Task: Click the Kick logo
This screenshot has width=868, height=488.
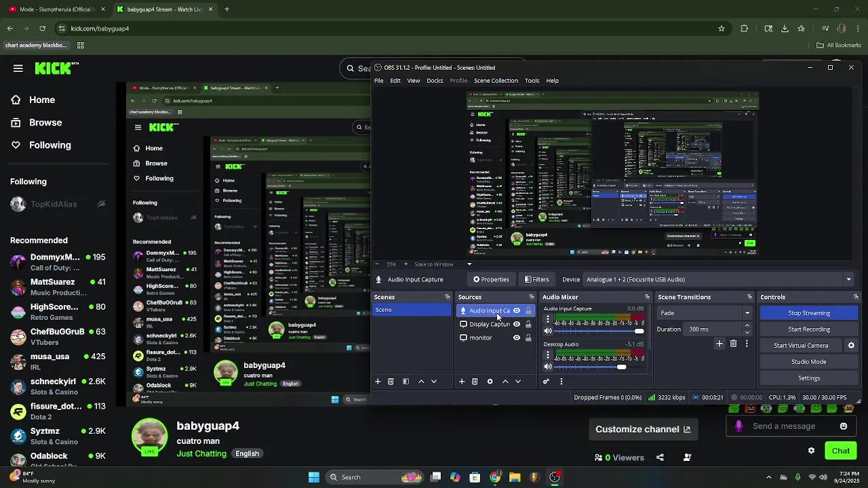Action: 57,68
